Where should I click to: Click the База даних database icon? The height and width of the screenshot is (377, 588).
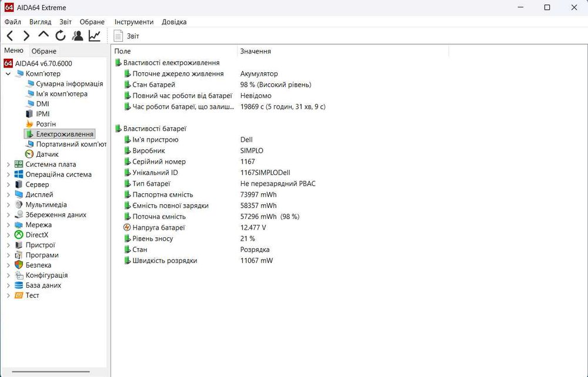(19, 285)
